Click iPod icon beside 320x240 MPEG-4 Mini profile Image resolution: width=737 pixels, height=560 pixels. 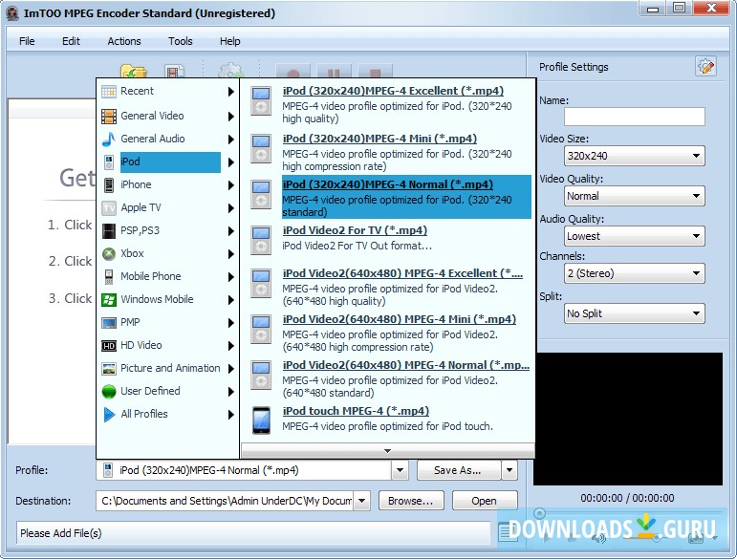pos(261,148)
